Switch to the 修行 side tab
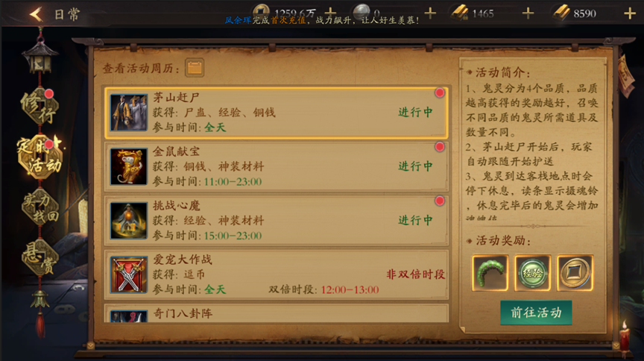 [39, 107]
